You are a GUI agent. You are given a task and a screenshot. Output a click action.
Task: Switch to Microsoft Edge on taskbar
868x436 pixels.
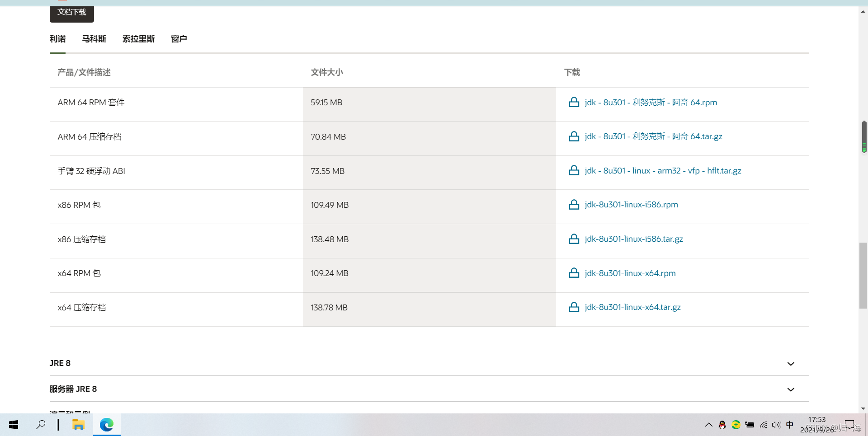[x=107, y=425]
